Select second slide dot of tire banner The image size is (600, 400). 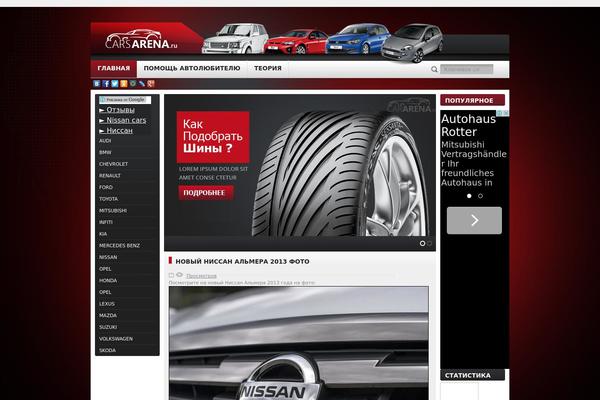point(429,243)
